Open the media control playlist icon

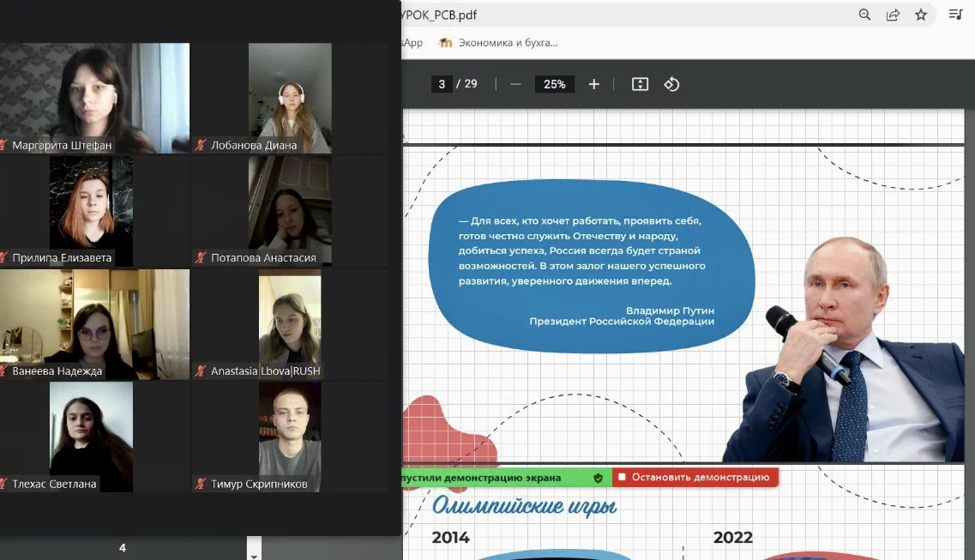[x=956, y=15]
